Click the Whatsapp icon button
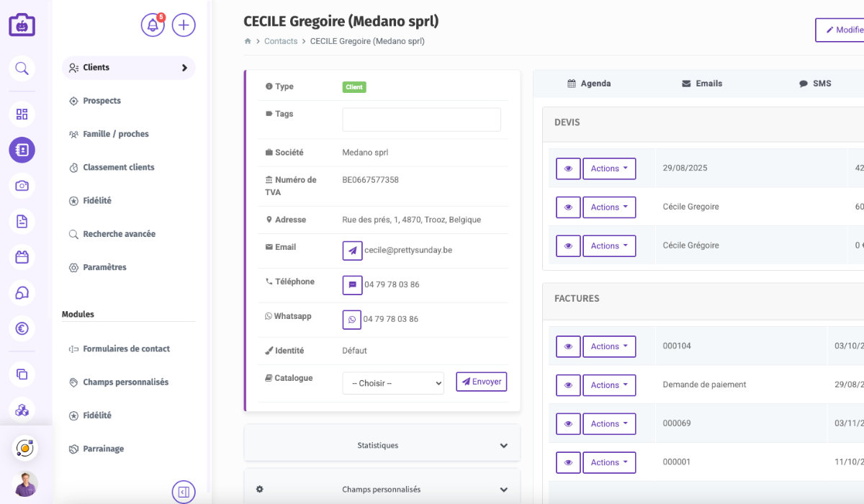The image size is (864, 504). 352,320
